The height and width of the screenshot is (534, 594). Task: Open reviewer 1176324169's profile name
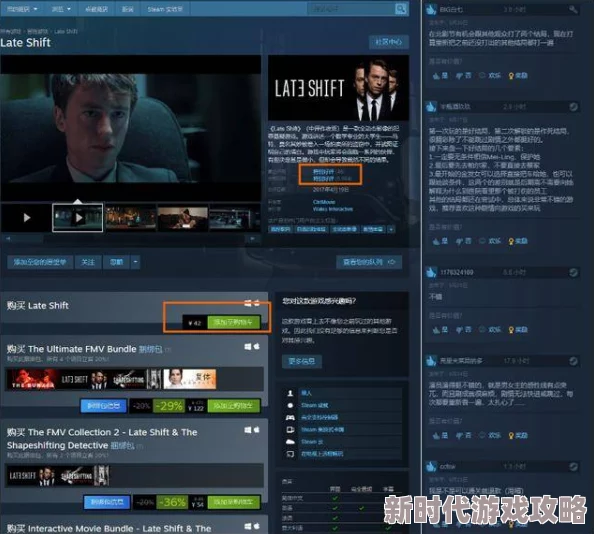[x=456, y=272]
